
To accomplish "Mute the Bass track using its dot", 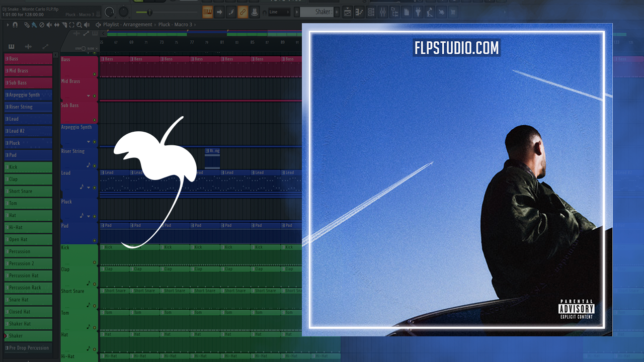I will [95, 74].
